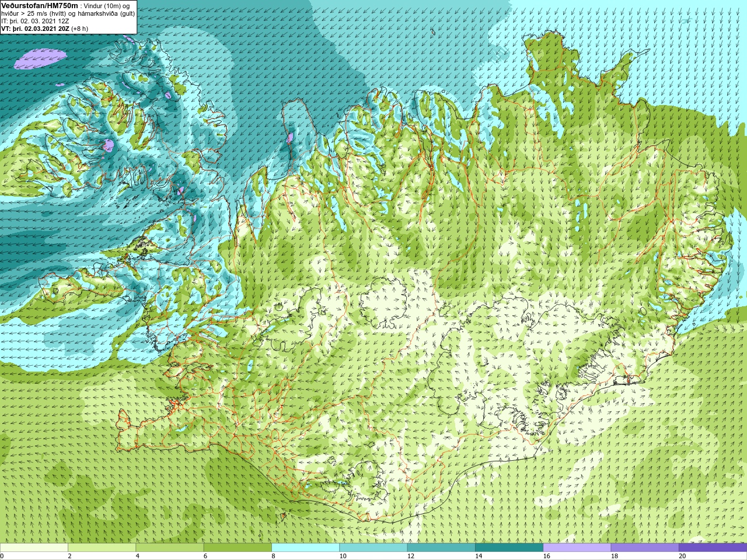Click the 4–6 m/s green legend swatch
This screenshot has width=747, height=560.
[169, 548]
